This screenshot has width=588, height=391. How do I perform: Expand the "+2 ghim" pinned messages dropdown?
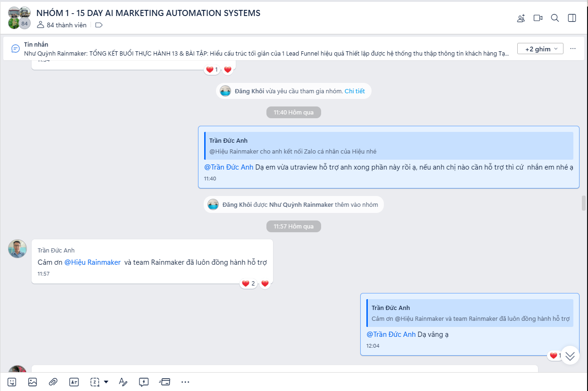[x=540, y=49]
